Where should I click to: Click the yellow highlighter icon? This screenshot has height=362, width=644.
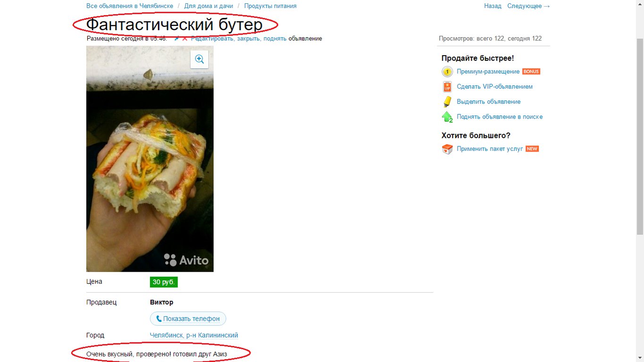[x=447, y=102]
